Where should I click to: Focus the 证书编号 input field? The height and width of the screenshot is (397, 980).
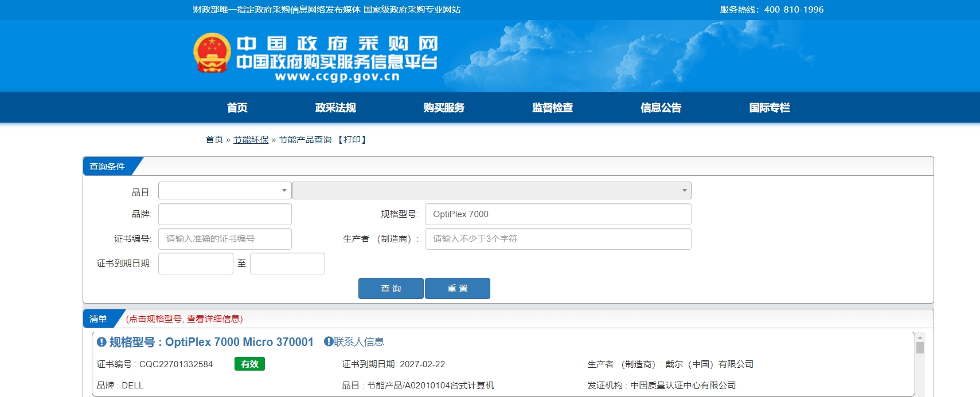[225, 239]
